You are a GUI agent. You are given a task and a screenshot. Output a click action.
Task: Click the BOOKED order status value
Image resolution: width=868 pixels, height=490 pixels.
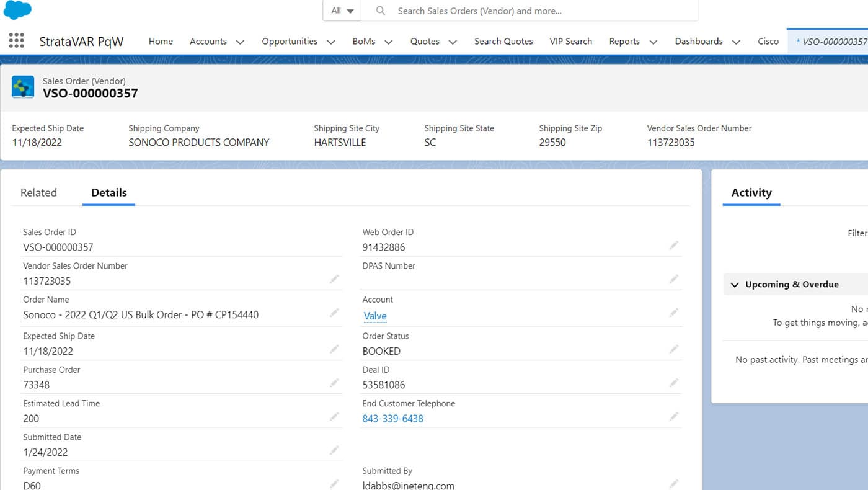tap(381, 351)
